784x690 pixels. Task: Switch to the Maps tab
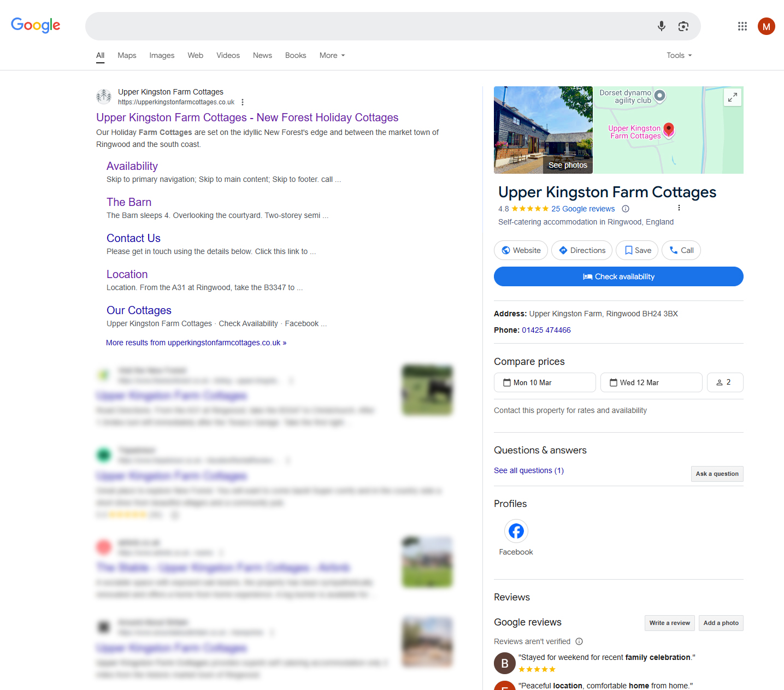tap(127, 55)
